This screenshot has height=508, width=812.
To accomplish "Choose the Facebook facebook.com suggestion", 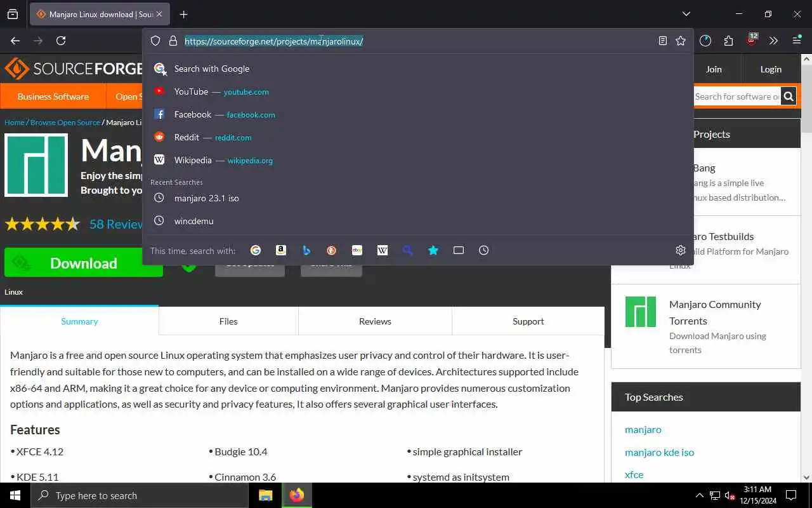I will point(418,114).
